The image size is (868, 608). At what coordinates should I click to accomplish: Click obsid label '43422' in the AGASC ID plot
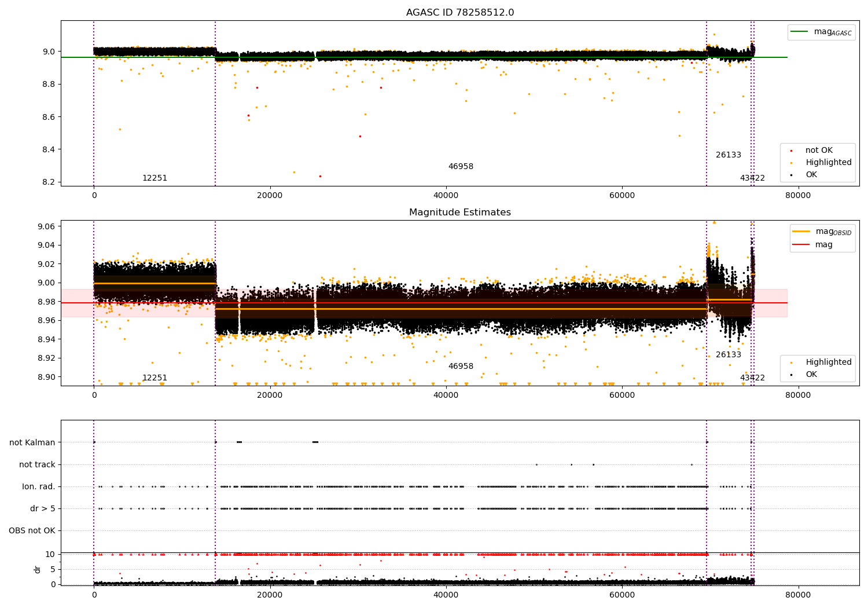[752, 178]
